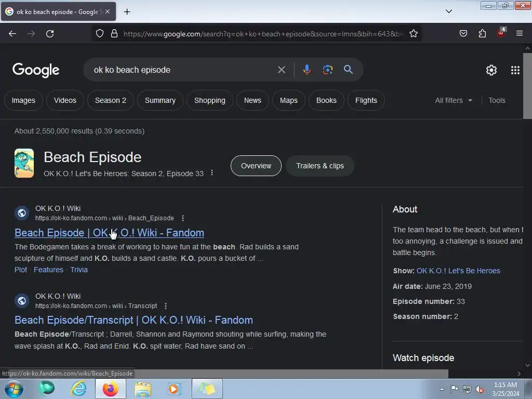Launch Internet Explorer from taskbar
The height and width of the screenshot is (399, 532).
coord(79,389)
